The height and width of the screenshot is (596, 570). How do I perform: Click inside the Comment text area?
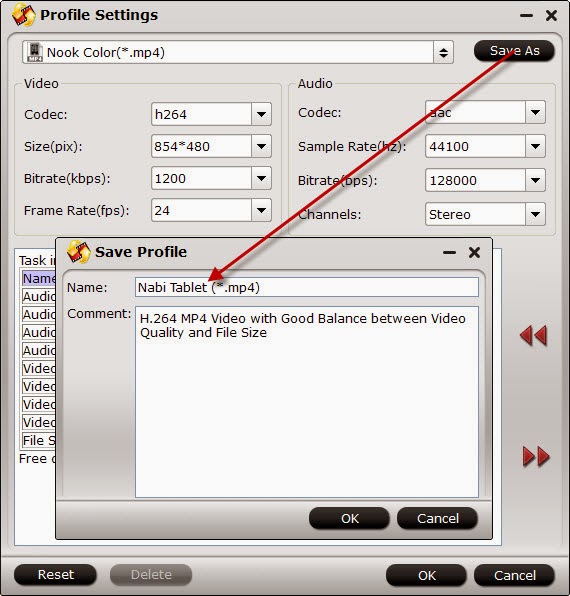pos(307,402)
